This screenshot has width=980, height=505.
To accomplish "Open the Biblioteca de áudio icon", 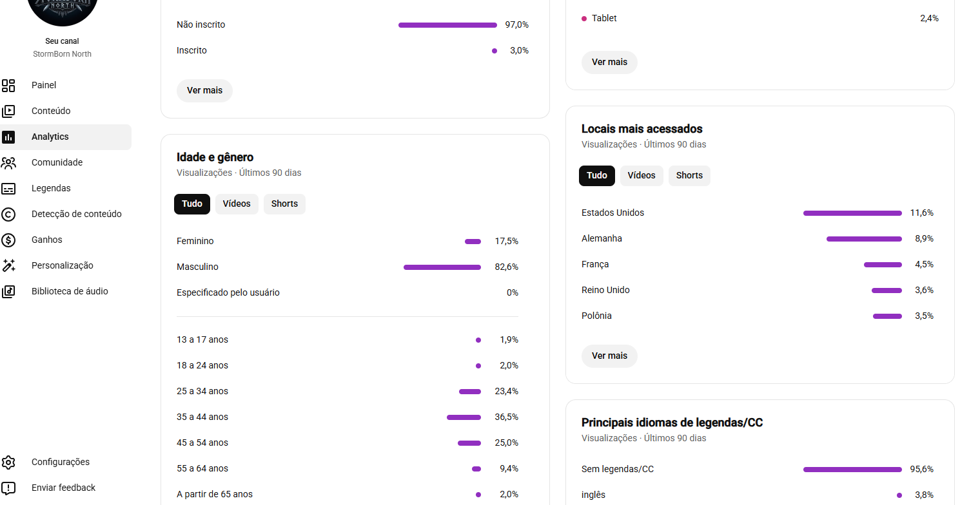I will click(8, 291).
